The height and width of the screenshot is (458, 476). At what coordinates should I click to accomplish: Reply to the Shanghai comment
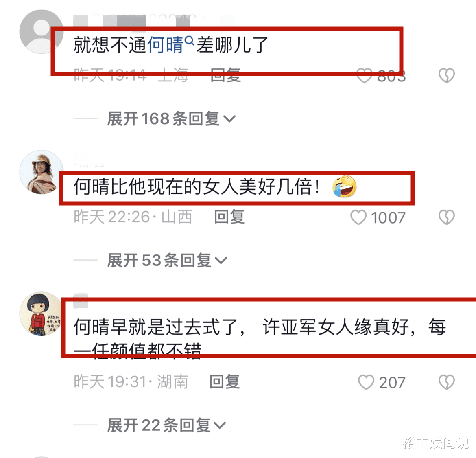(226, 75)
